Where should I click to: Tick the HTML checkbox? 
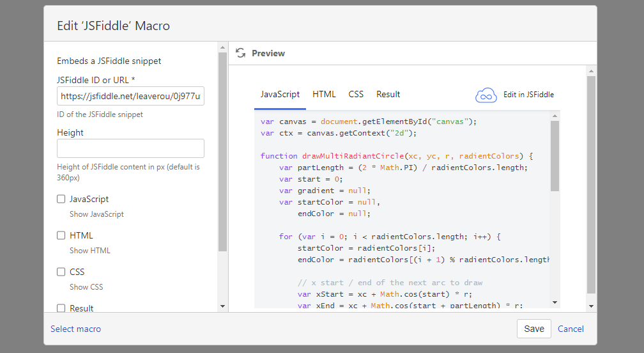tap(61, 235)
